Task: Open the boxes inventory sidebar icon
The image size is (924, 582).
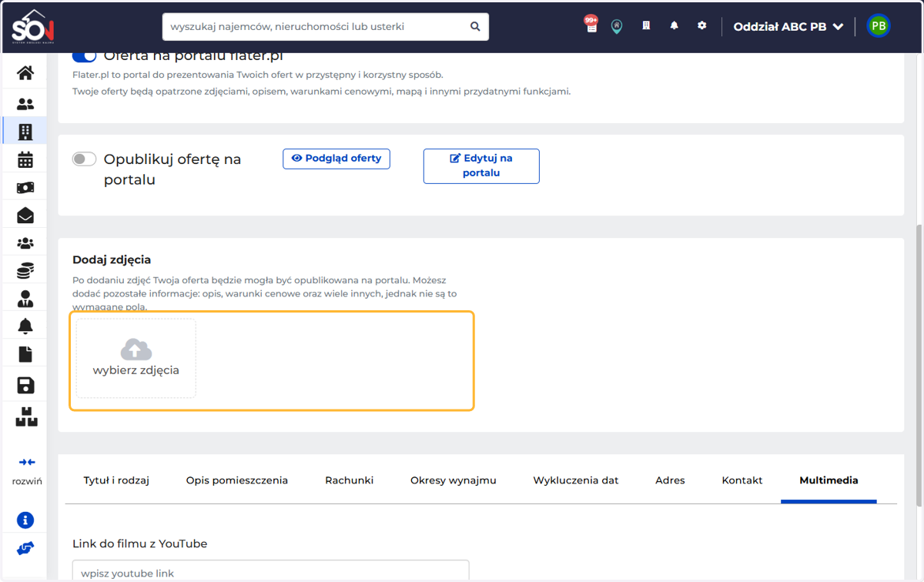Action: pos(25,416)
